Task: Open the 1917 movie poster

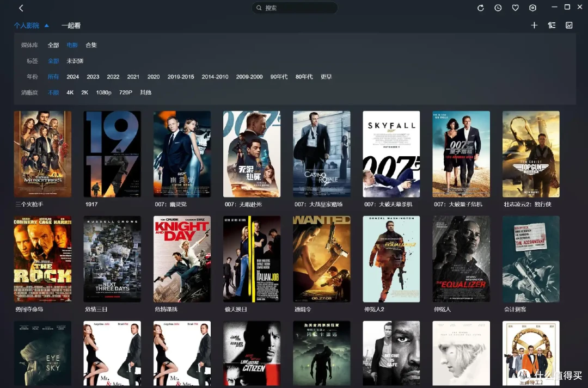Action: pos(112,153)
